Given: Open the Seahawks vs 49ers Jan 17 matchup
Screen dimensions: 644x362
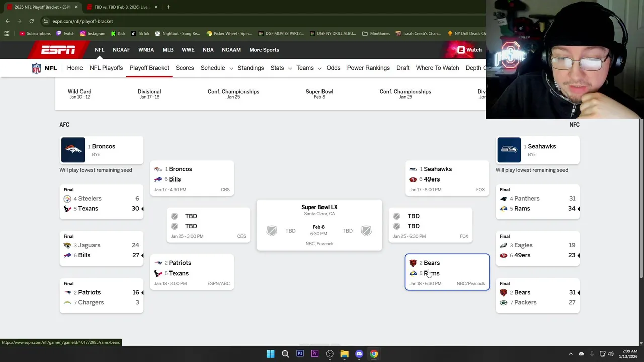Looking at the screenshot, I should coord(447,178).
